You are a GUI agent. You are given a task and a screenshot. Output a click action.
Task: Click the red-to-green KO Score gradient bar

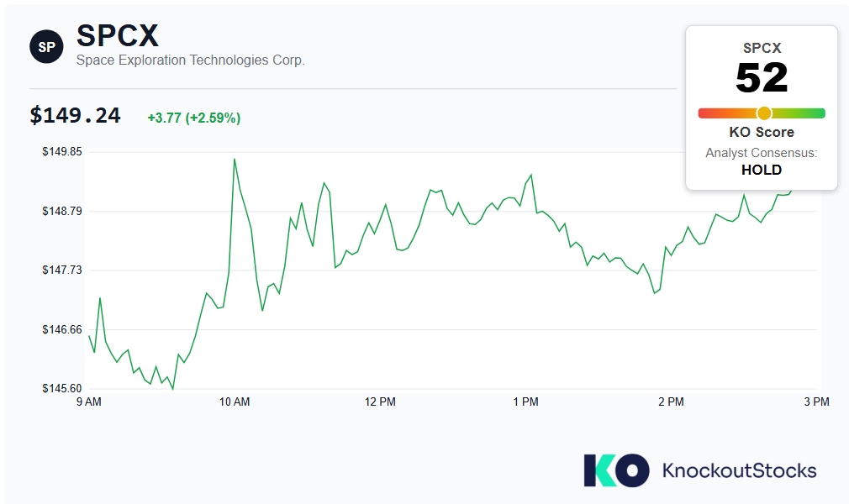click(762, 113)
